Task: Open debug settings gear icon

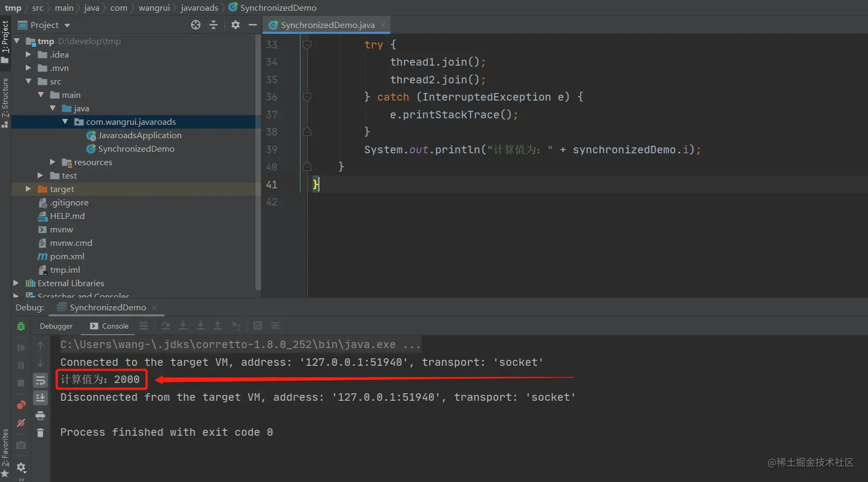Action: click(21, 467)
